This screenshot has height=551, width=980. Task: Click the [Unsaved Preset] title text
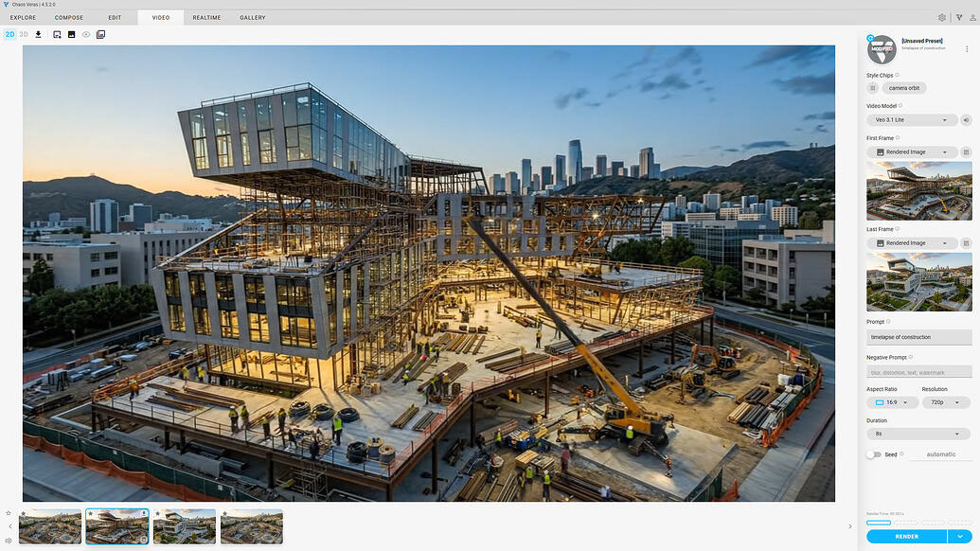click(922, 41)
